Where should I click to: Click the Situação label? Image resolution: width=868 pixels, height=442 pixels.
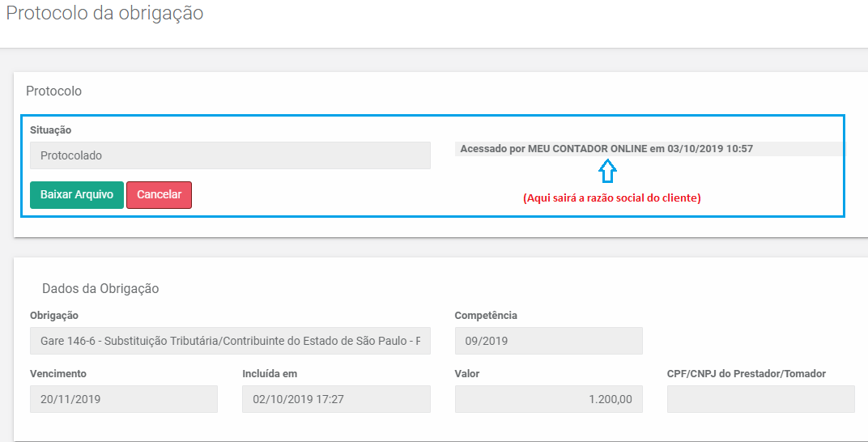point(50,130)
